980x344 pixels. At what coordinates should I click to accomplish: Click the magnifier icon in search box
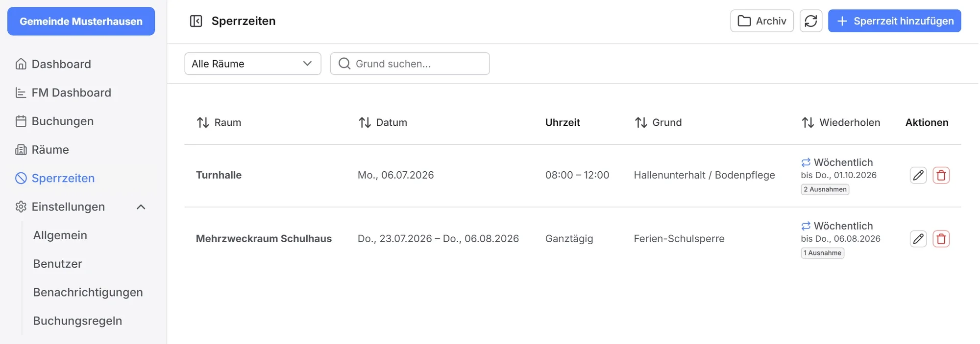click(x=344, y=64)
